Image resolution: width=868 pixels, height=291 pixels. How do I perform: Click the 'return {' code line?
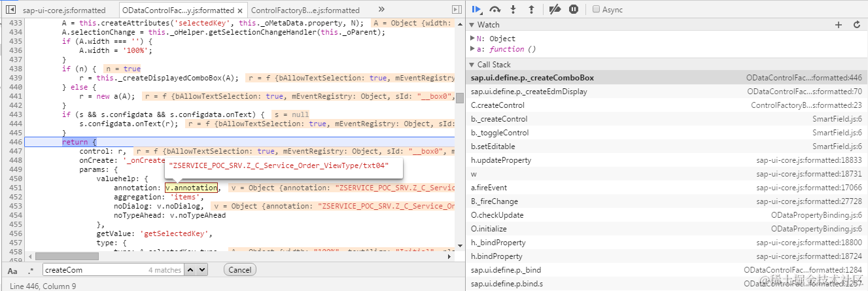click(79, 142)
